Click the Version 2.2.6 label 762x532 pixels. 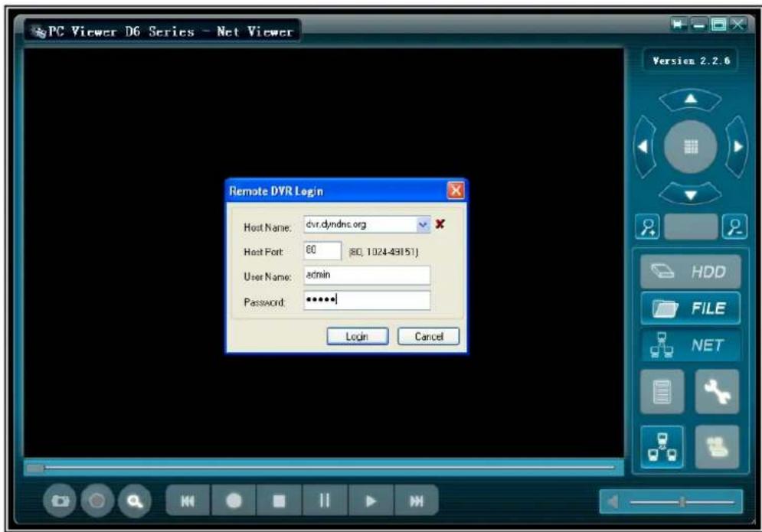click(x=691, y=60)
